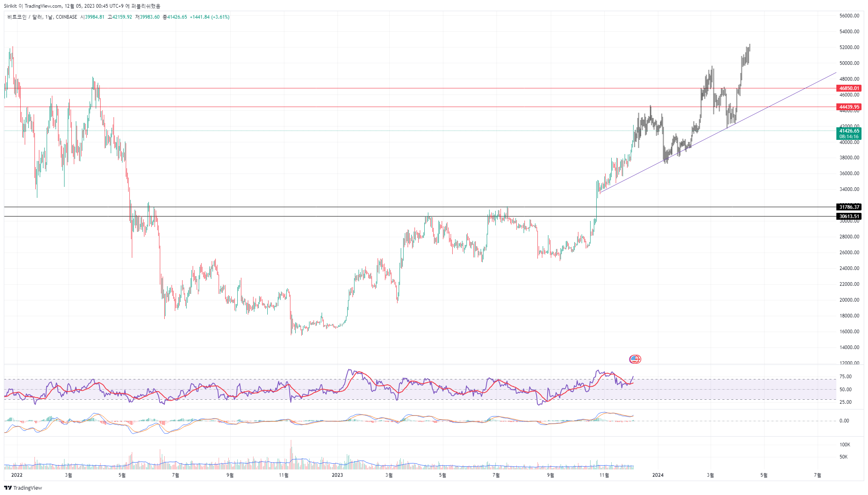868x495 pixels.
Task: Click the 2024 label on time axis
Action: [657, 475]
